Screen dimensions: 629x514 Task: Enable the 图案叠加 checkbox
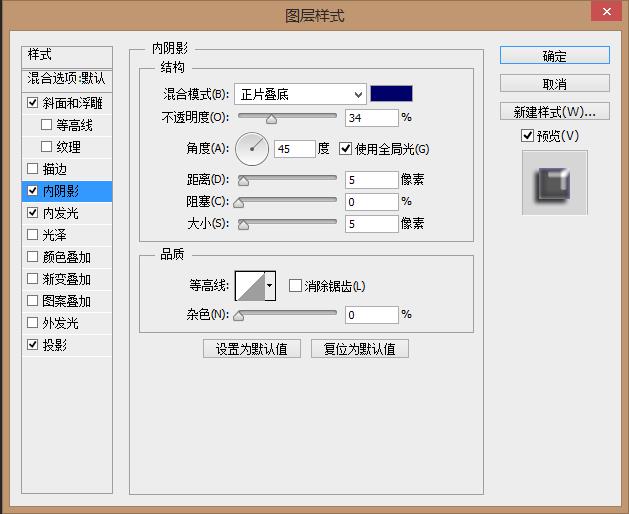pos(32,301)
